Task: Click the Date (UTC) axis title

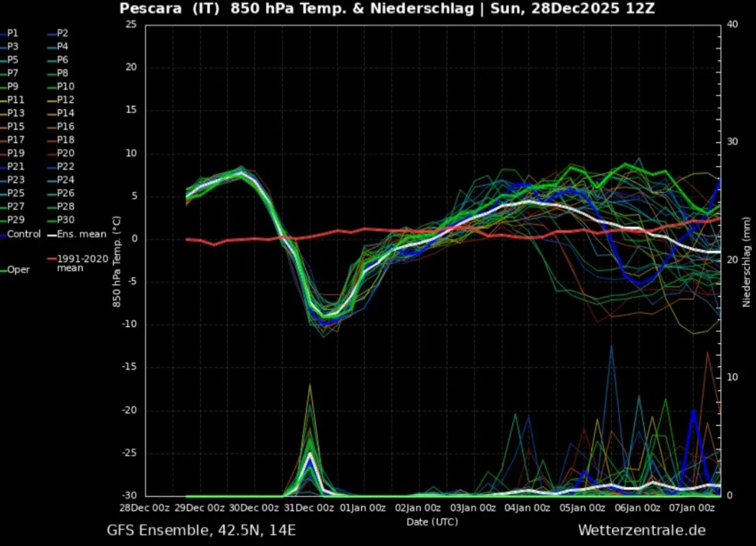Action: click(x=432, y=522)
